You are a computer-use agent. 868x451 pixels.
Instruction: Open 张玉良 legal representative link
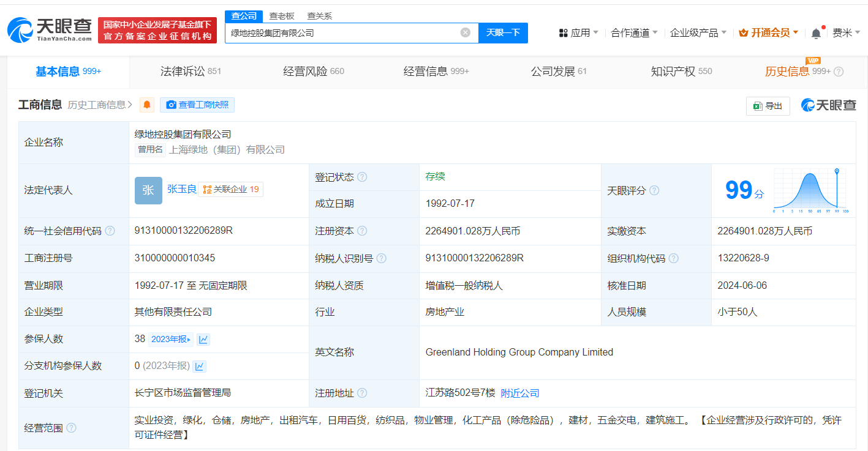tap(182, 189)
